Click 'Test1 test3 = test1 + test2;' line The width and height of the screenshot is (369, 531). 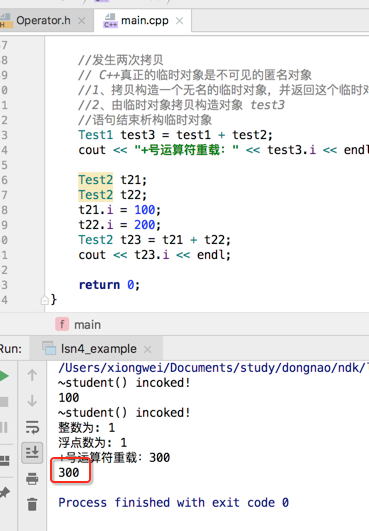click(x=175, y=135)
